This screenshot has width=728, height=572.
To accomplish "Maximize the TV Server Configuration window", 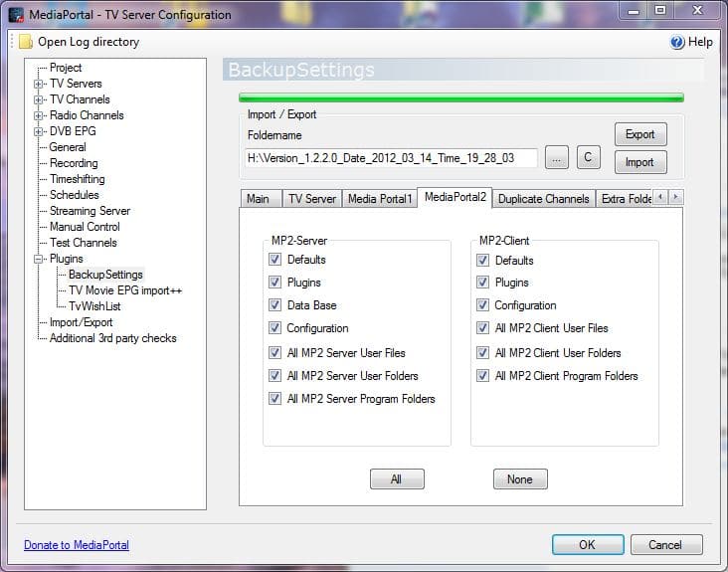I will (660, 10).
